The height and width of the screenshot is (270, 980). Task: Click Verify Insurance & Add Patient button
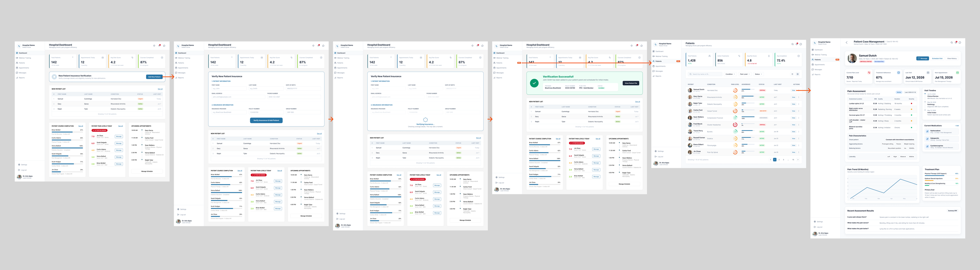tap(266, 120)
